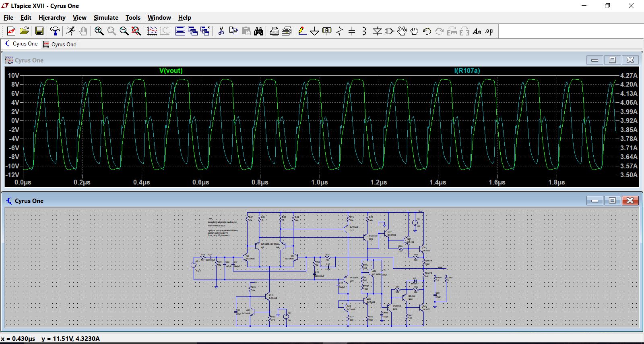Place an Inductor component
Screen dimensions: 644x344
[x=364, y=31]
